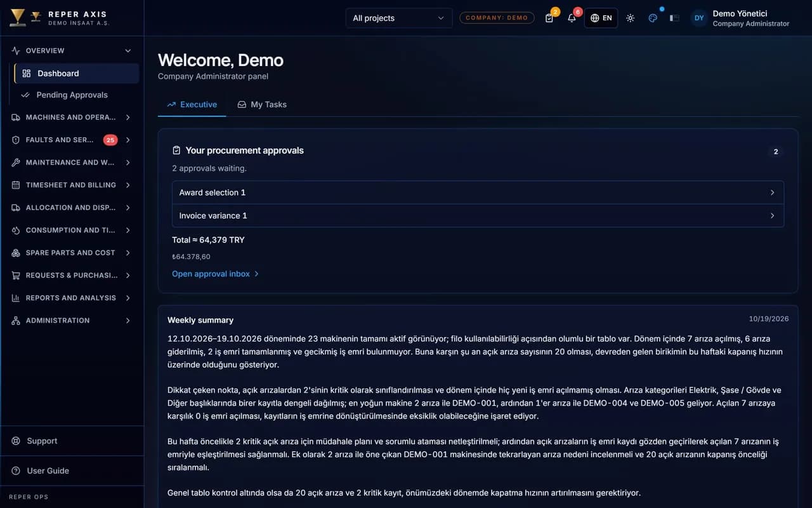Follow the Open approval inbox link
This screenshot has height=508, width=812.
click(x=216, y=274)
